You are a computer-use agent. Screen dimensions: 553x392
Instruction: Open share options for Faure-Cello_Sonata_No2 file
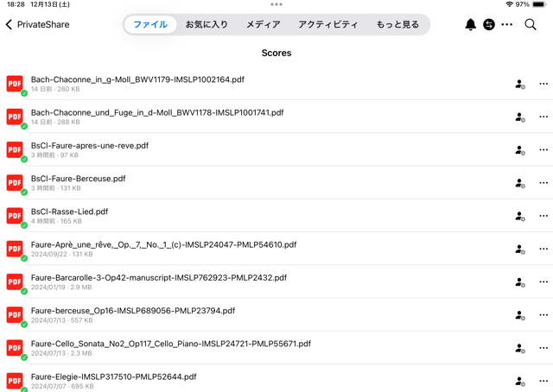[519, 348]
